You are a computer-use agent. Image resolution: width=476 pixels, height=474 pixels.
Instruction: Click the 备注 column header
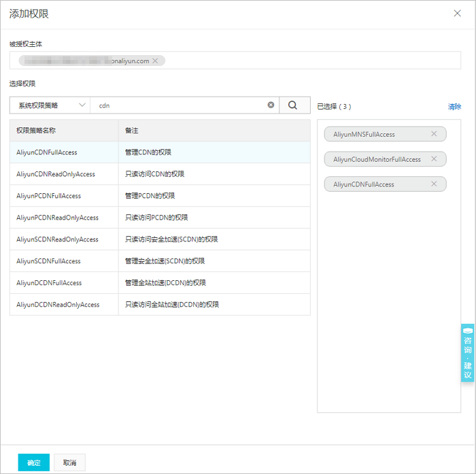point(214,131)
